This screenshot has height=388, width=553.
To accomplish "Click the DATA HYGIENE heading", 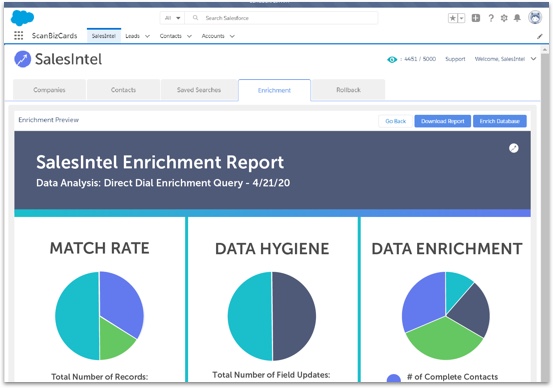I will pyautogui.click(x=272, y=249).
